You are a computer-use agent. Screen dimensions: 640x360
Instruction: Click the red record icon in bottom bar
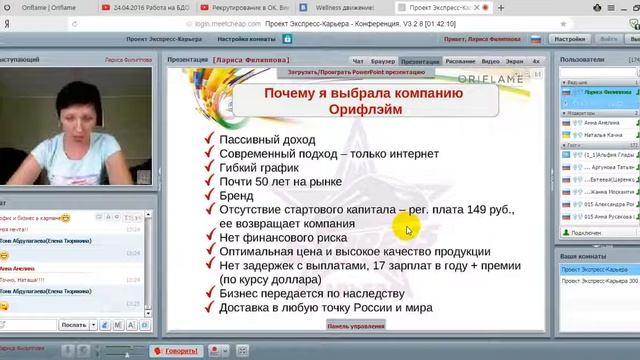tap(214, 351)
